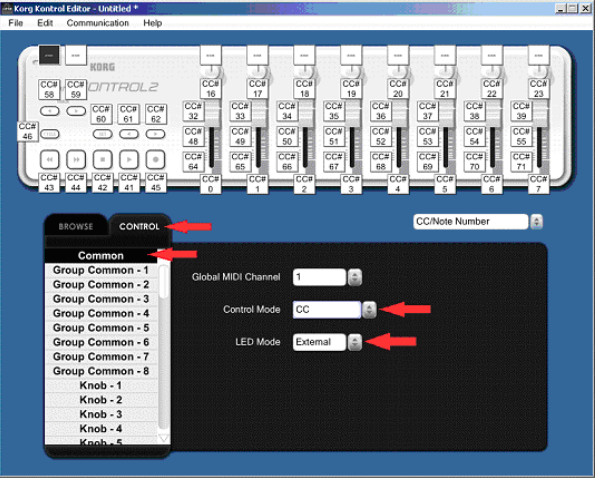The width and height of the screenshot is (600, 483).
Task: Click the Global MIDI Channel stepper
Action: pos(354,277)
